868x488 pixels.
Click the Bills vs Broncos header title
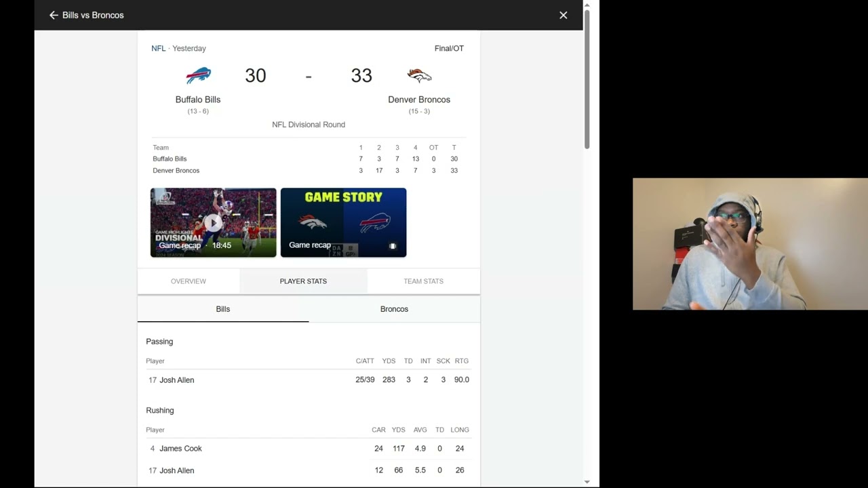(x=93, y=15)
